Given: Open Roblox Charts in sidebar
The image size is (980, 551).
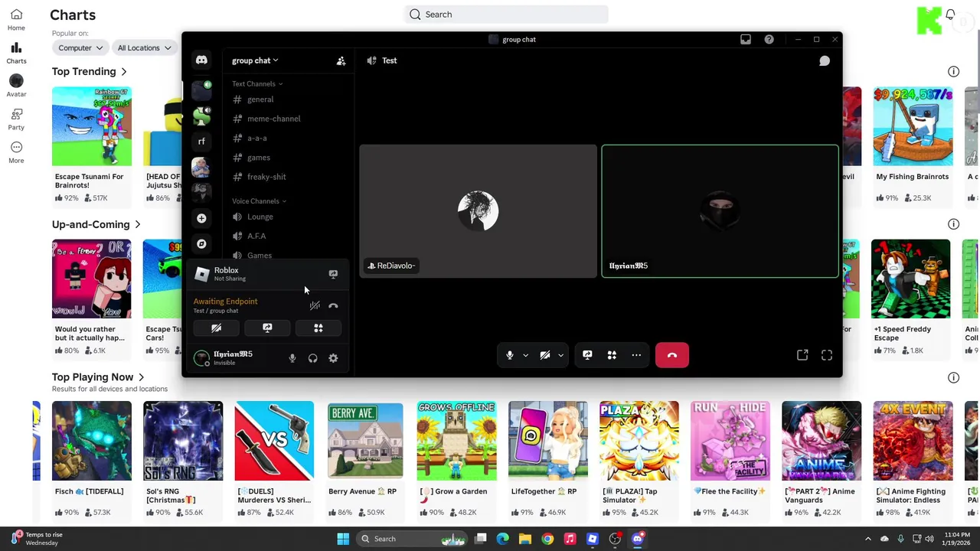Looking at the screenshot, I should click(16, 54).
